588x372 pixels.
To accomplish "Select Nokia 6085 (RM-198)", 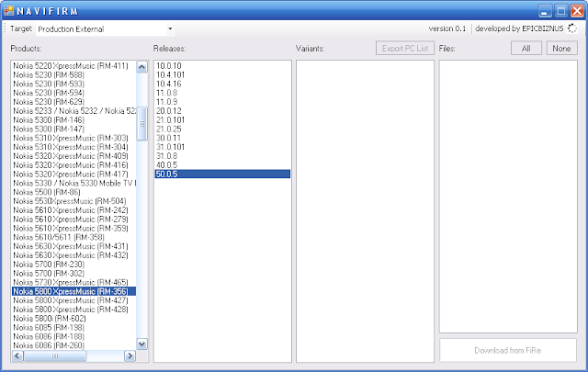I will (x=73, y=327).
